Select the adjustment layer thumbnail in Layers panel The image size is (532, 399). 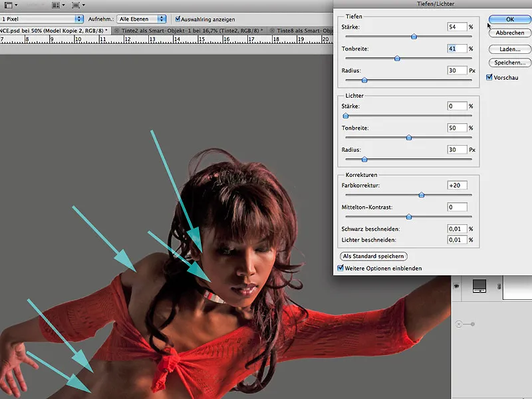pos(479,286)
